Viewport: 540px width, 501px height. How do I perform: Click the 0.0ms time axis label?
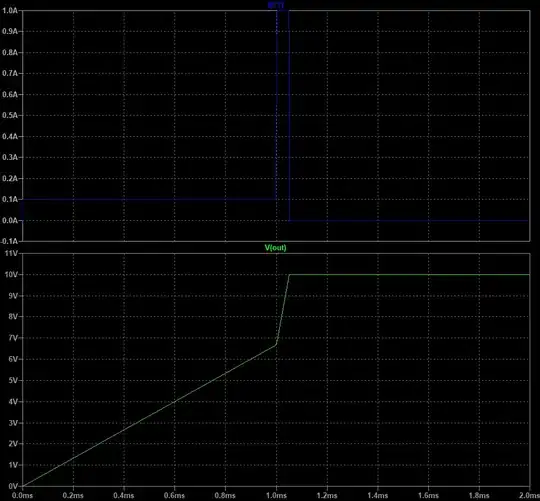point(22,496)
